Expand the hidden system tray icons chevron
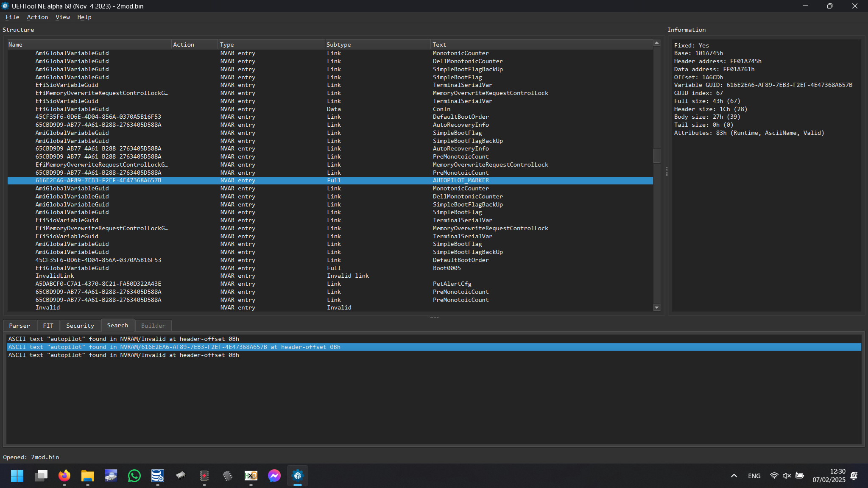The height and width of the screenshot is (488, 868). tap(734, 476)
